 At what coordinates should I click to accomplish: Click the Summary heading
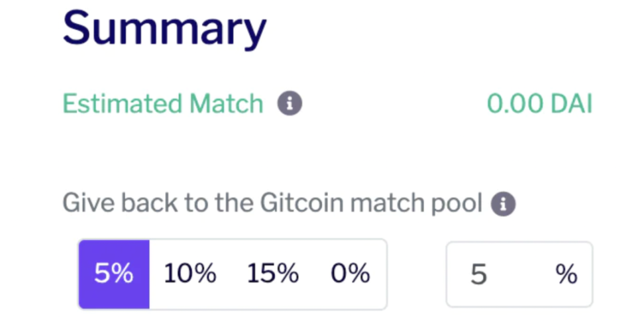pos(165,30)
